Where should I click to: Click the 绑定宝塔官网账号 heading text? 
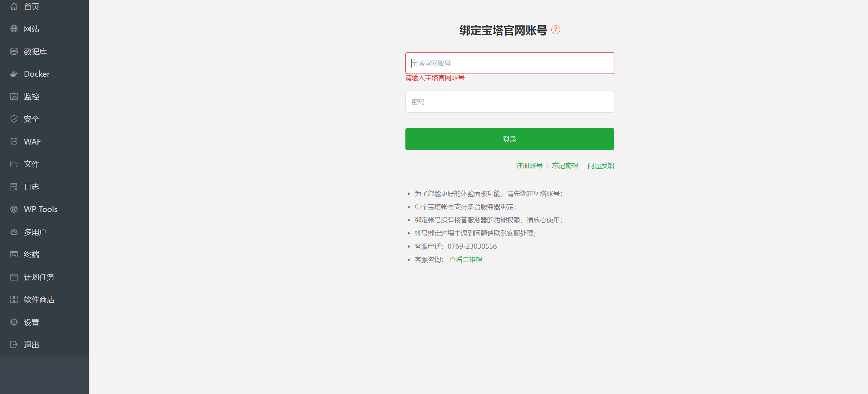tap(503, 30)
